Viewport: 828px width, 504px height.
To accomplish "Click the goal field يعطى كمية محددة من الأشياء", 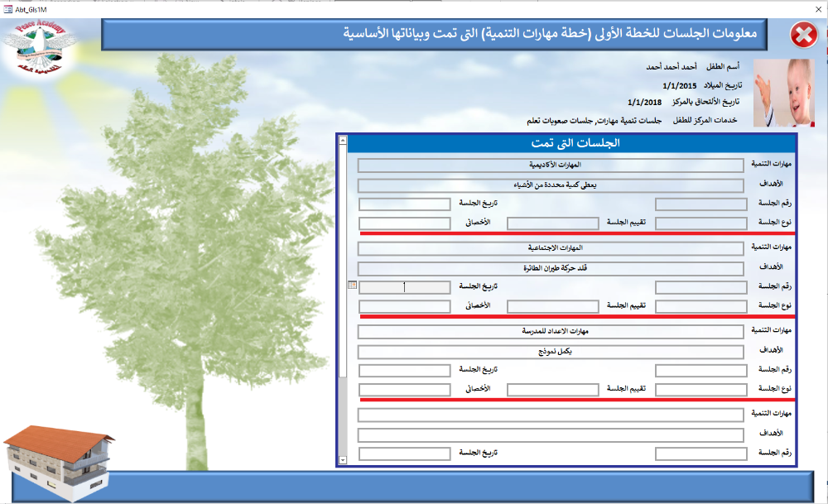I will (x=551, y=185).
